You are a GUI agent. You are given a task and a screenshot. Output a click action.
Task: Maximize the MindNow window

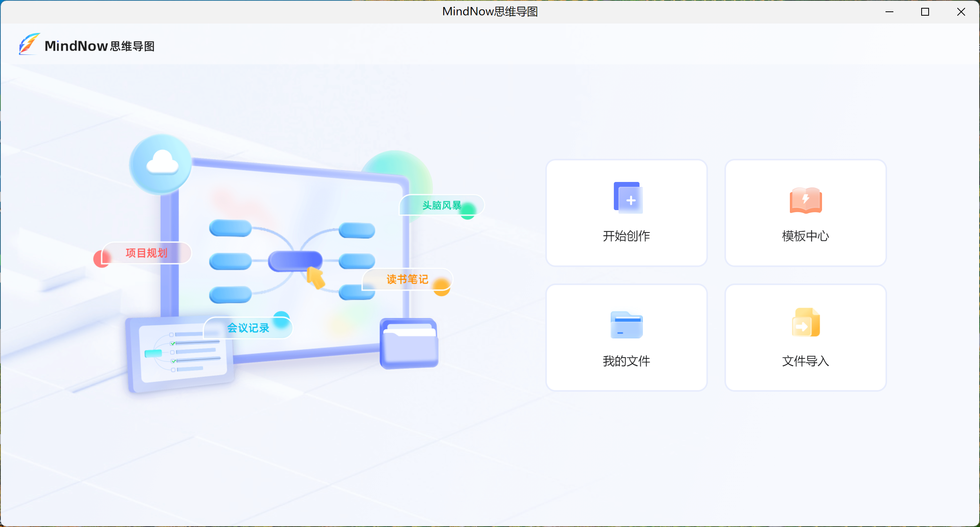(925, 12)
